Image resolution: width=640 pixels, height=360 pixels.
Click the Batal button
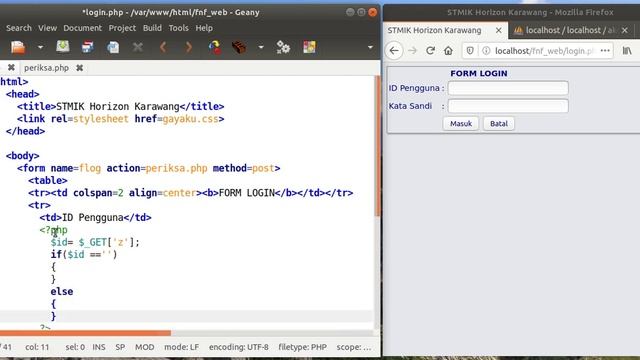click(499, 124)
